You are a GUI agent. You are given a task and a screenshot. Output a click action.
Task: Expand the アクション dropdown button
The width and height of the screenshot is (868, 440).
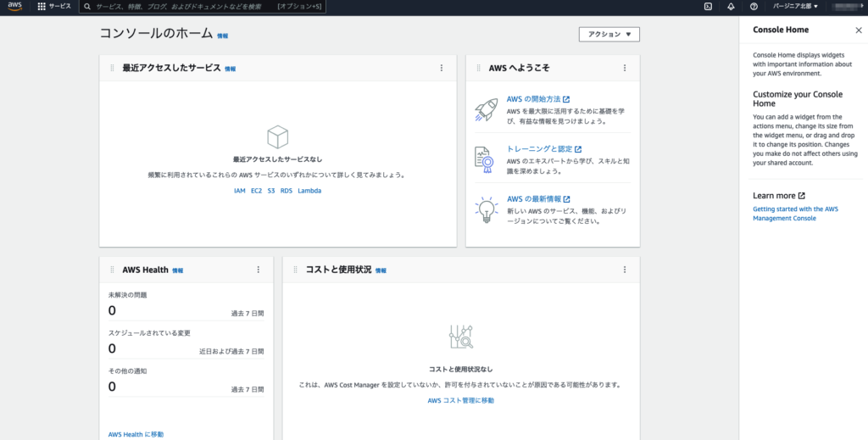(x=609, y=35)
